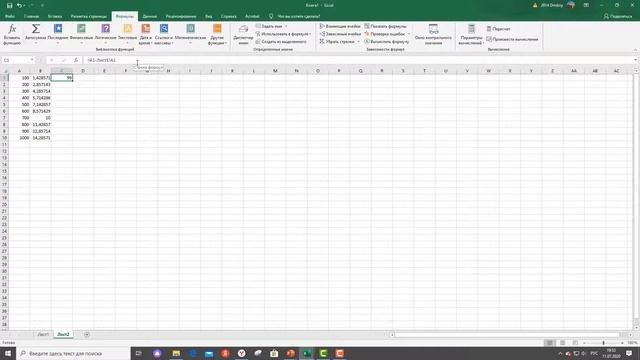
Task: Click the zoom slider in status bar
Action: pyautogui.click(x=603, y=343)
